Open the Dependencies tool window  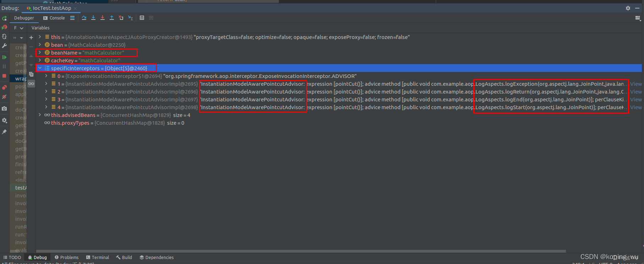(x=156, y=257)
